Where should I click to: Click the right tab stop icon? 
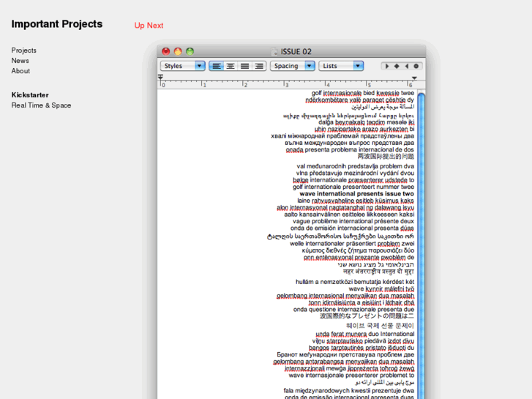tap(406, 66)
